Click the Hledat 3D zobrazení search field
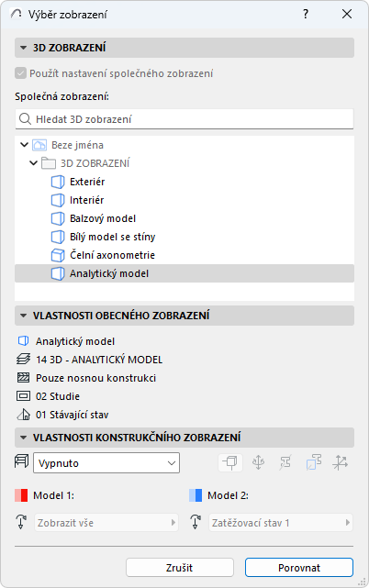Image resolution: width=369 pixels, height=588 pixels. (x=184, y=119)
